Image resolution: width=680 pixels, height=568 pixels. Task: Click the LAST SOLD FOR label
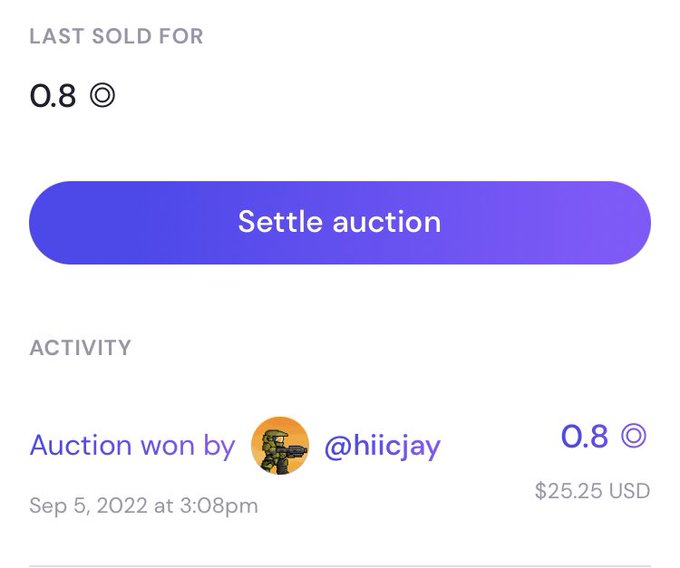[116, 37]
